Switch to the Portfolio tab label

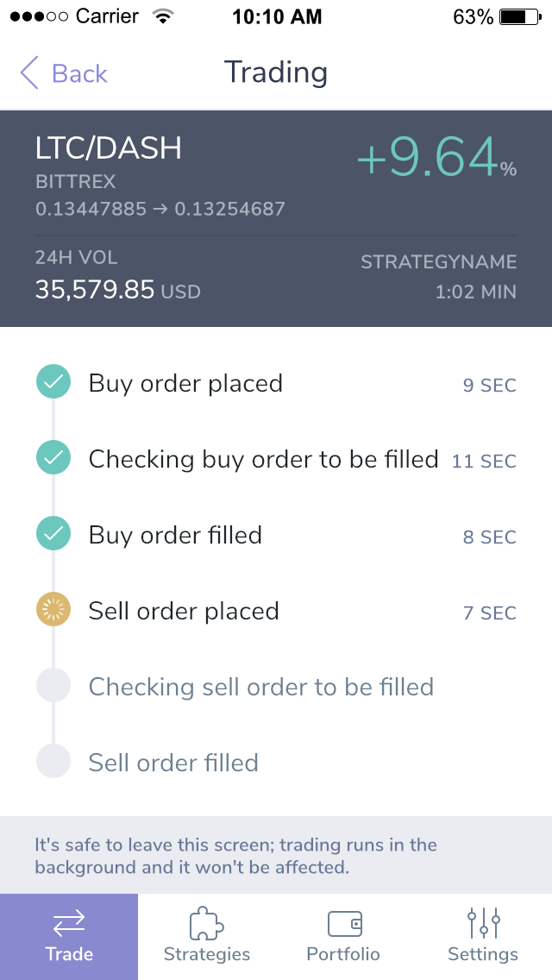(x=344, y=954)
